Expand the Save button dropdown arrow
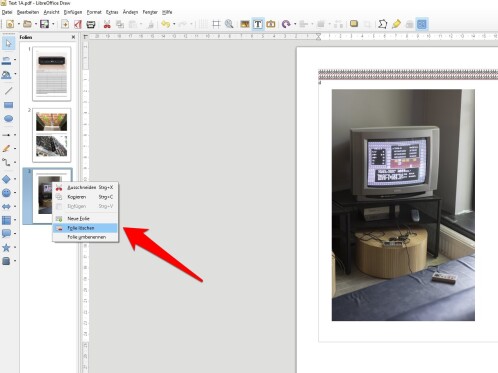This screenshot has width=498, height=373. [53, 24]
